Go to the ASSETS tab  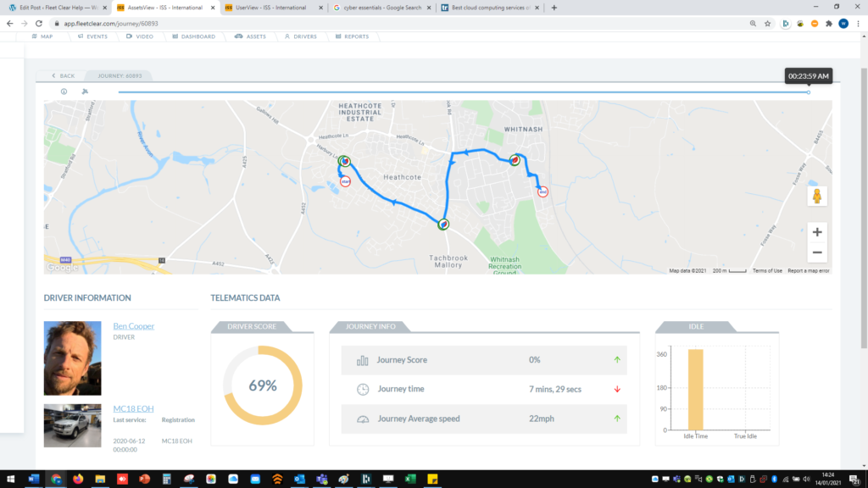click(250, 36)
